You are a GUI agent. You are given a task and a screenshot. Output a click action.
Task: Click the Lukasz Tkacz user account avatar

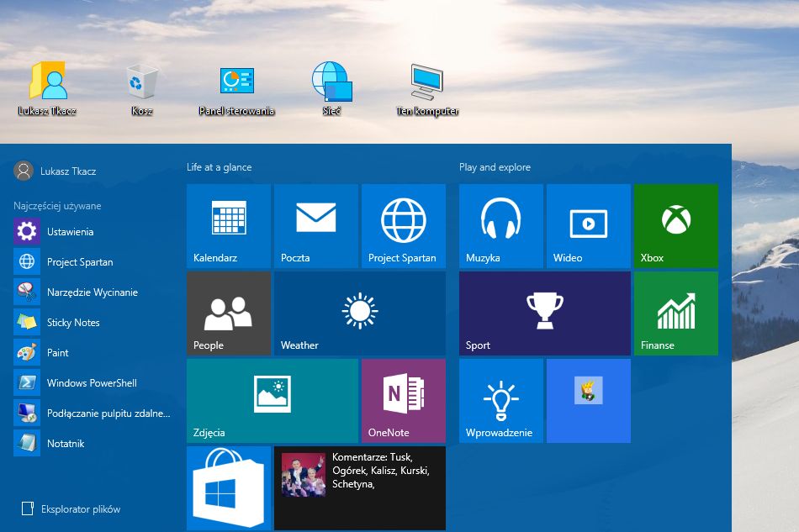click(24, 171)
